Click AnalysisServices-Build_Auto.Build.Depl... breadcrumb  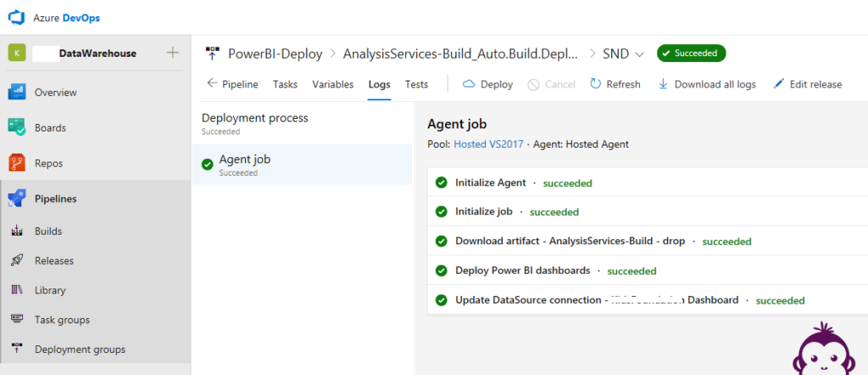[x=461, y=53]
